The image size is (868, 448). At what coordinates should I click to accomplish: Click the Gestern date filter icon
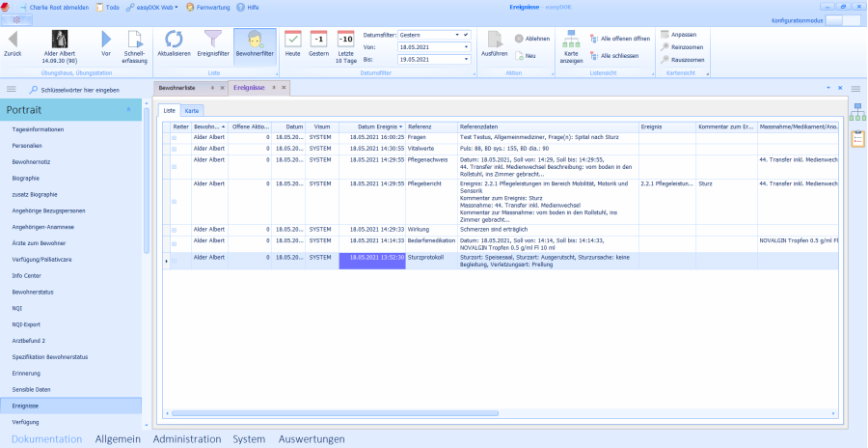coord(319,40)
